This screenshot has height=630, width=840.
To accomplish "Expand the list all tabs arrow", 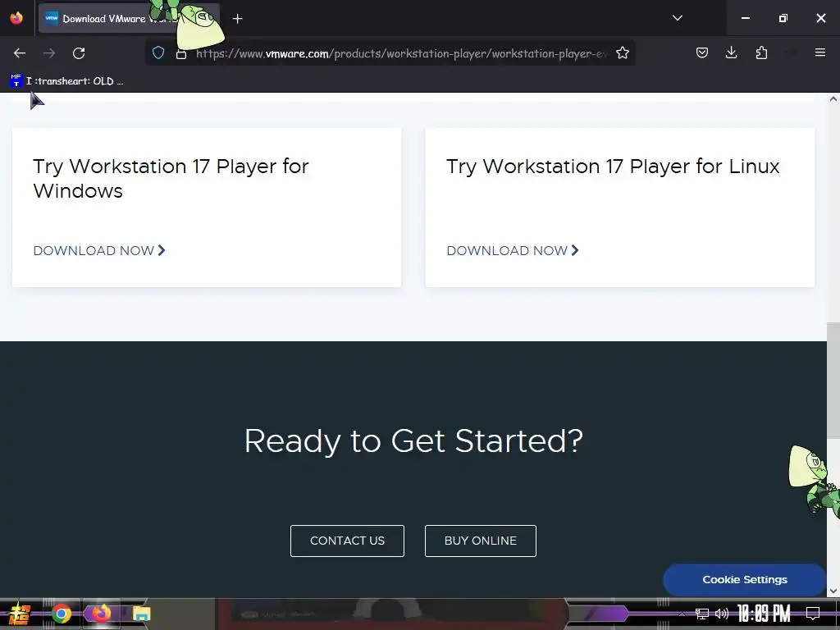I will pyautogui.click(x=677, y=18).
